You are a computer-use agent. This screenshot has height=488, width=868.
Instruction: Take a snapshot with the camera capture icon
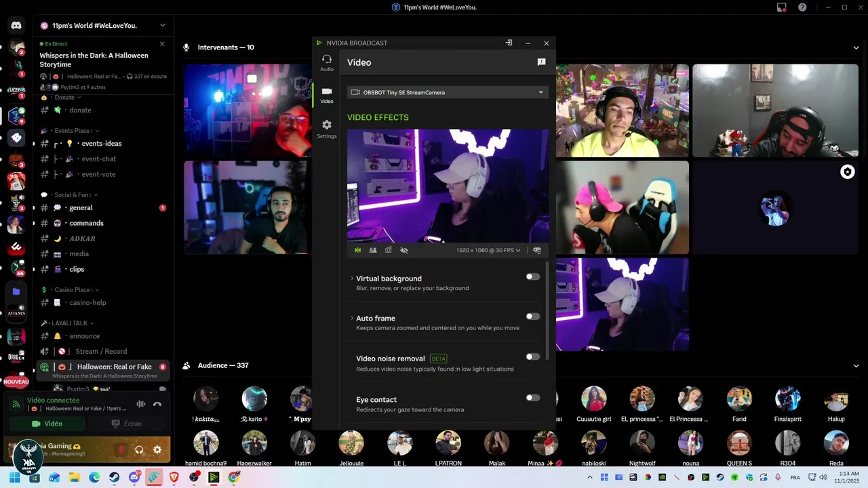(x=389, y=250)
